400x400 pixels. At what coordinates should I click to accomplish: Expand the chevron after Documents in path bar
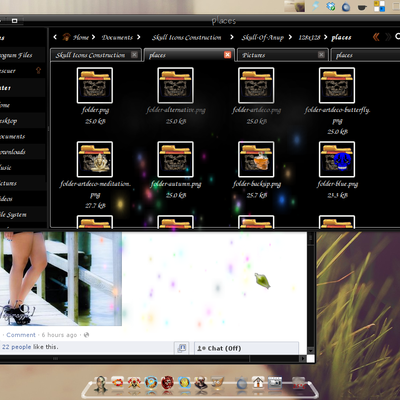point(138,37)
